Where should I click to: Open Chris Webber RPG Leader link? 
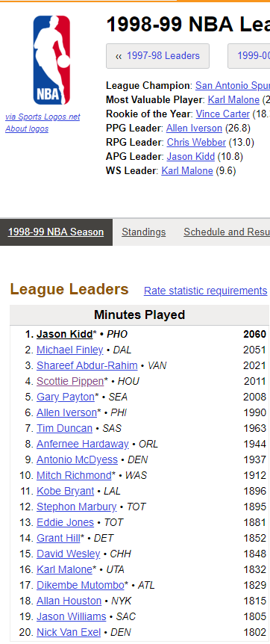[196, 142]
